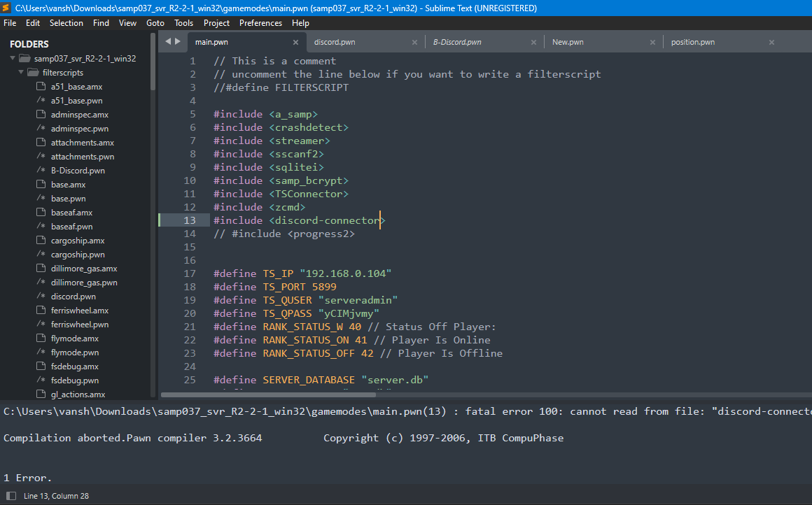
Task: Open attachments.pwn in sidebar
Action: tap(83, 156)
